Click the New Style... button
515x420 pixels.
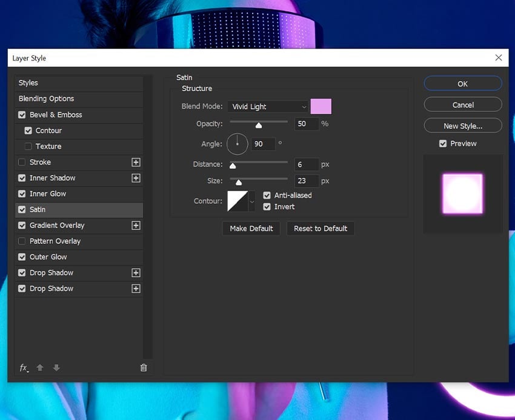click(x=463, y=126)
